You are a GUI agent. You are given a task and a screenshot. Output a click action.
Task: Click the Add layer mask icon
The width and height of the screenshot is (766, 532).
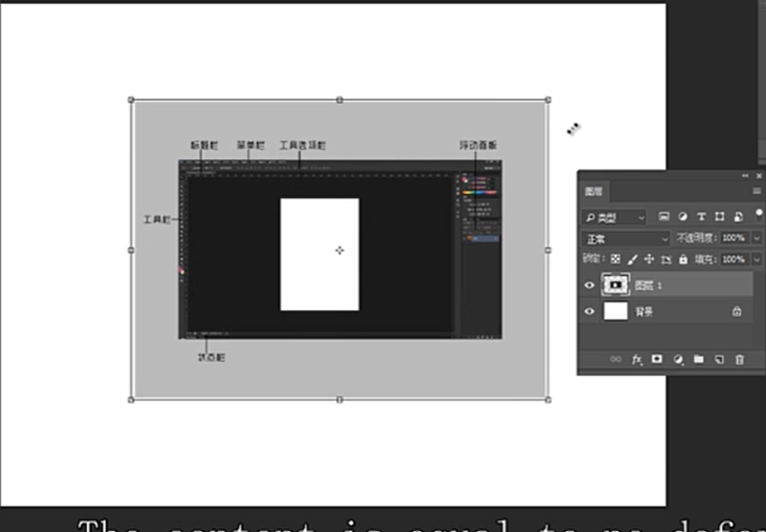[x=657, y=359]
